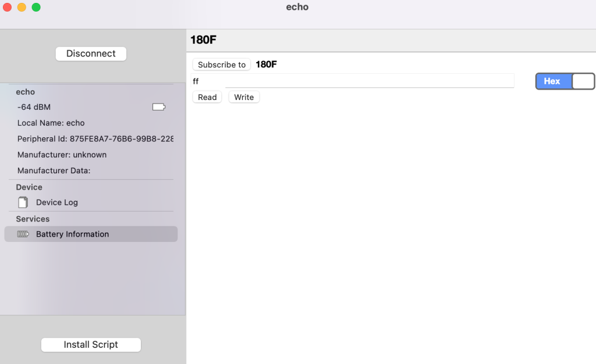Open the Device Log entry

91,203
